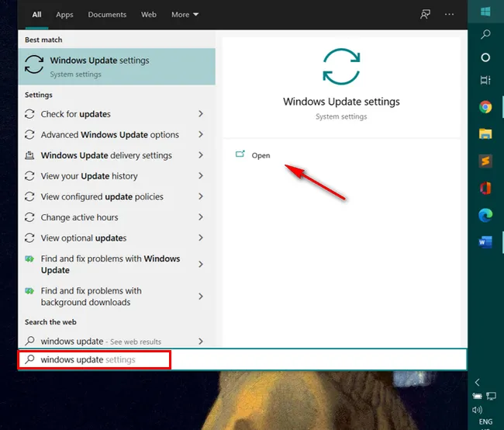Open the taskbar search magnifier icon
The height and width of the screenshot is (430, 504).
[485, 34]
